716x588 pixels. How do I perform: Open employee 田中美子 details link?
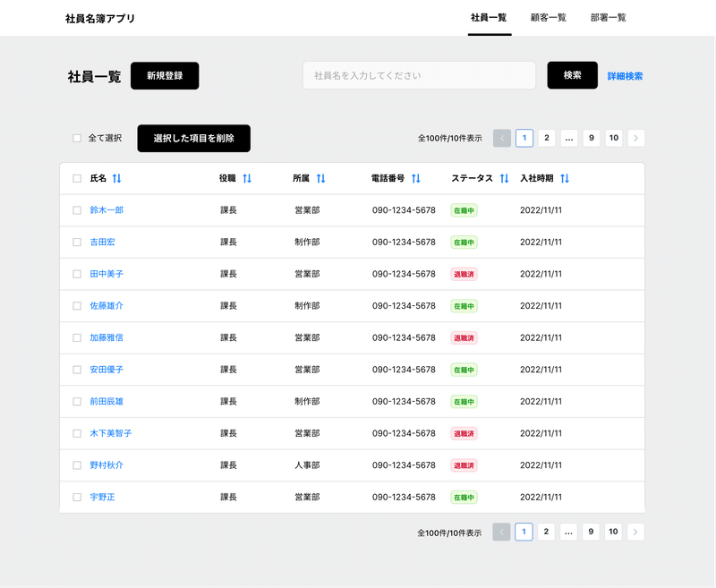click(107, 275)
